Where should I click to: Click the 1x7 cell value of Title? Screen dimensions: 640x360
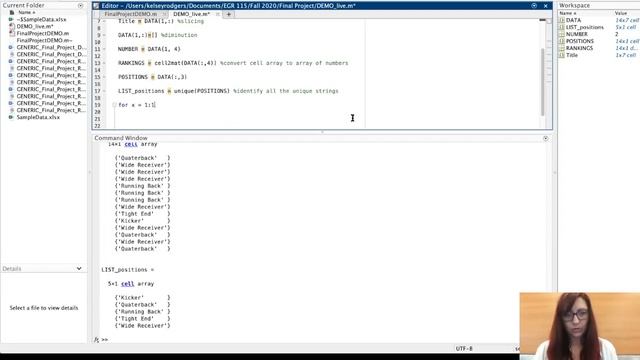point(626,55)
